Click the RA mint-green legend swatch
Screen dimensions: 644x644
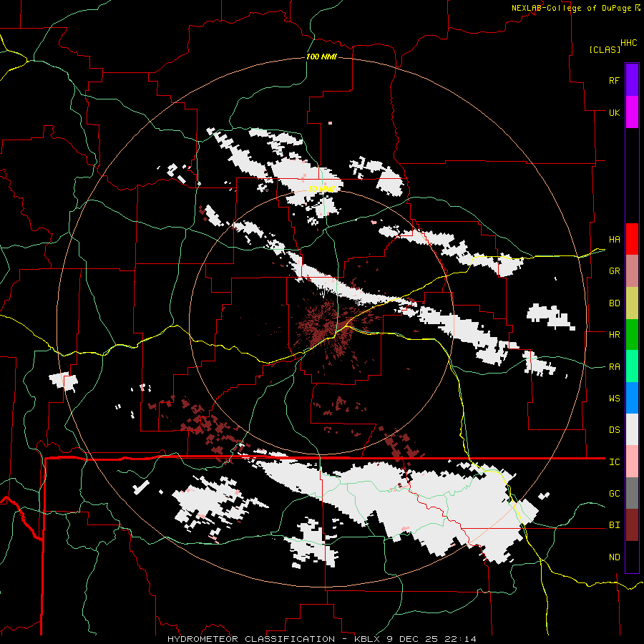[x=632, y=366]
